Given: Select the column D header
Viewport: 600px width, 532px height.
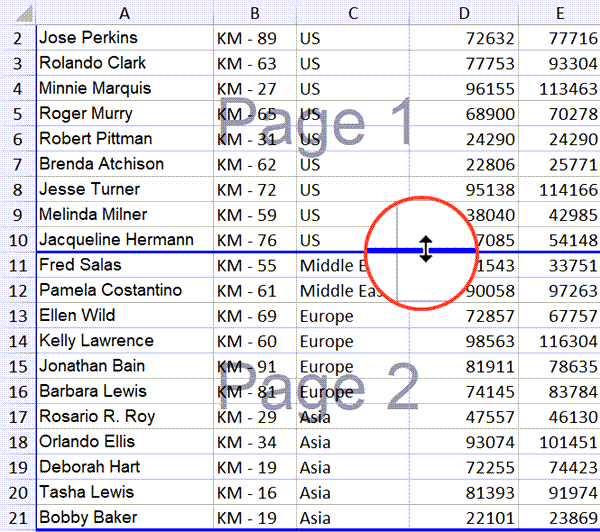Looking at the screenshot, I should click(x=465, y=13).
